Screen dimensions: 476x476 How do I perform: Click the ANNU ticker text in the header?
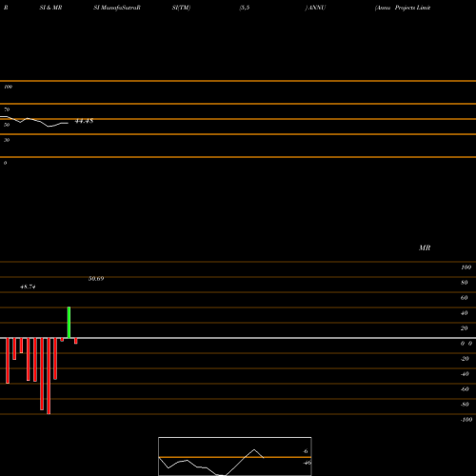coord(317,8)
